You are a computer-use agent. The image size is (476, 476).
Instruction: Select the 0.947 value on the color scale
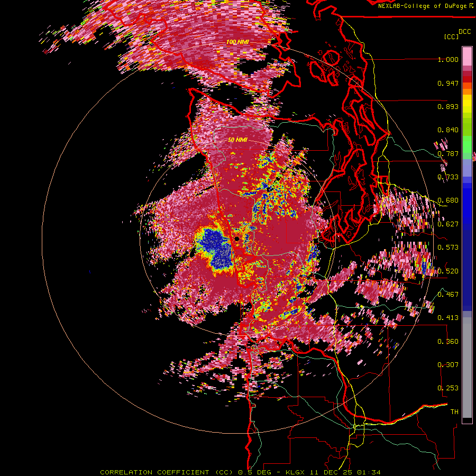[448, 83]
